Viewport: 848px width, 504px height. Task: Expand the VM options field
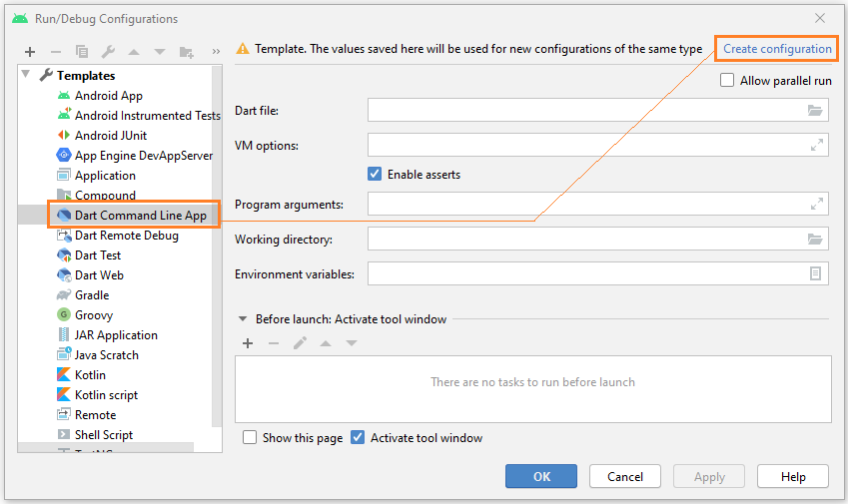[817, 145]
